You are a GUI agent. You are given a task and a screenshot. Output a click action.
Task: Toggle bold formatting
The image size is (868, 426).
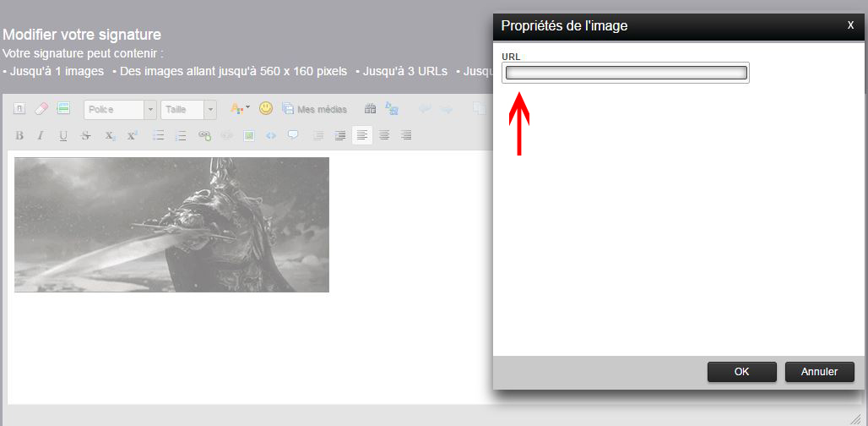19,135
